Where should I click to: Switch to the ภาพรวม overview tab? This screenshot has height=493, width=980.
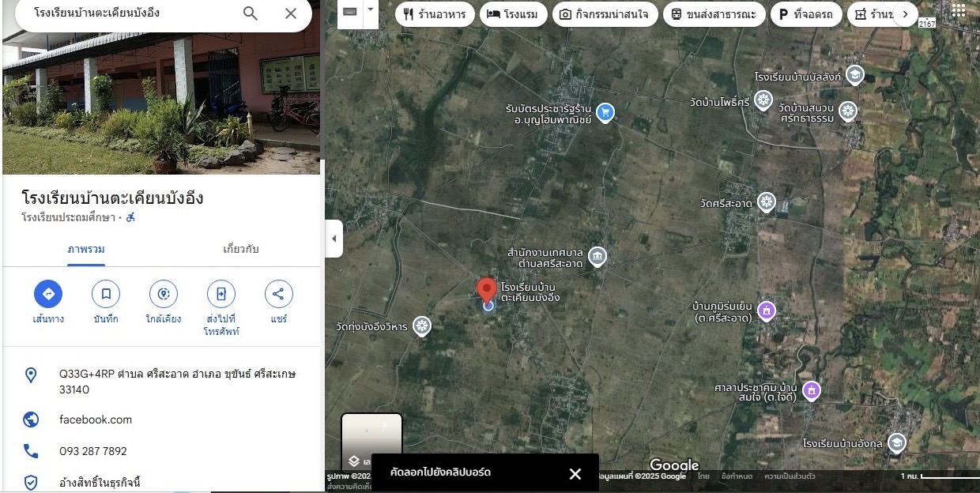[86, 250]
